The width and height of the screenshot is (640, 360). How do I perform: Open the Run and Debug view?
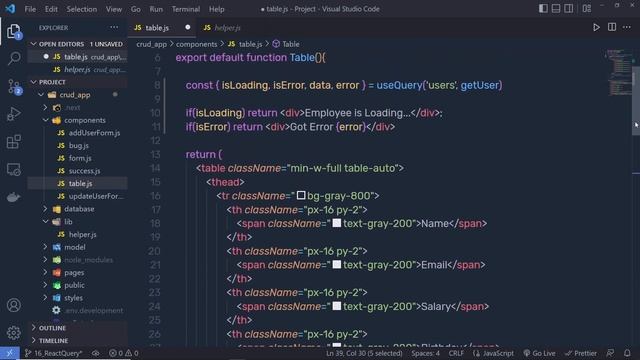[x=13, y=114]
